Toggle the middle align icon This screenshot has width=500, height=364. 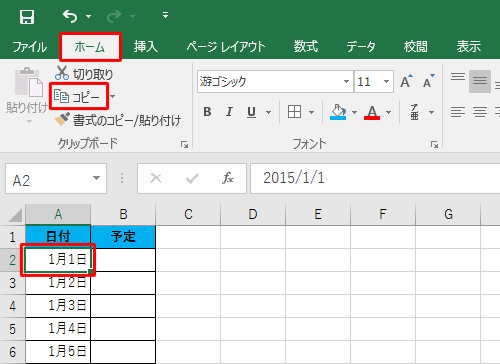tap(480, 81)
